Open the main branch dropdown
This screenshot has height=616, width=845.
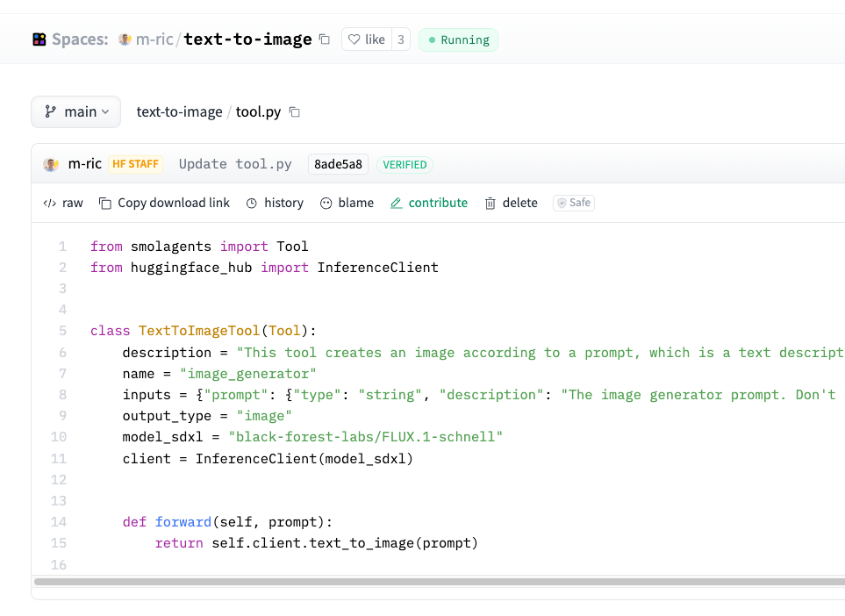point(76,111)
